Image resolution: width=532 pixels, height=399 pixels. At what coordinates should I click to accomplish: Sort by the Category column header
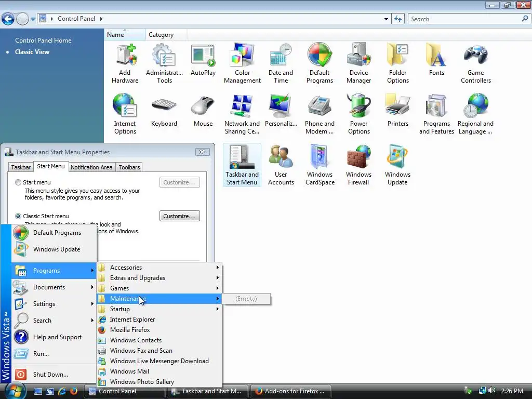tap(166, 35)
